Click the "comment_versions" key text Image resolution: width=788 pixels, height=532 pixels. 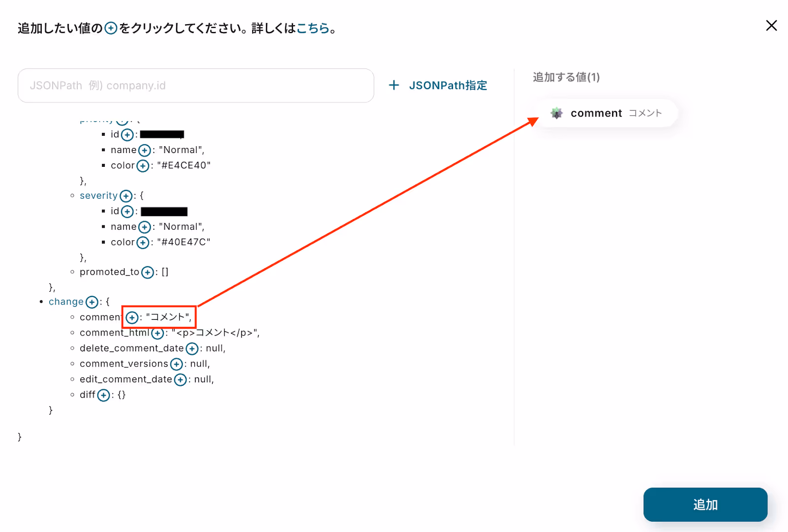(x=124, y=364)
